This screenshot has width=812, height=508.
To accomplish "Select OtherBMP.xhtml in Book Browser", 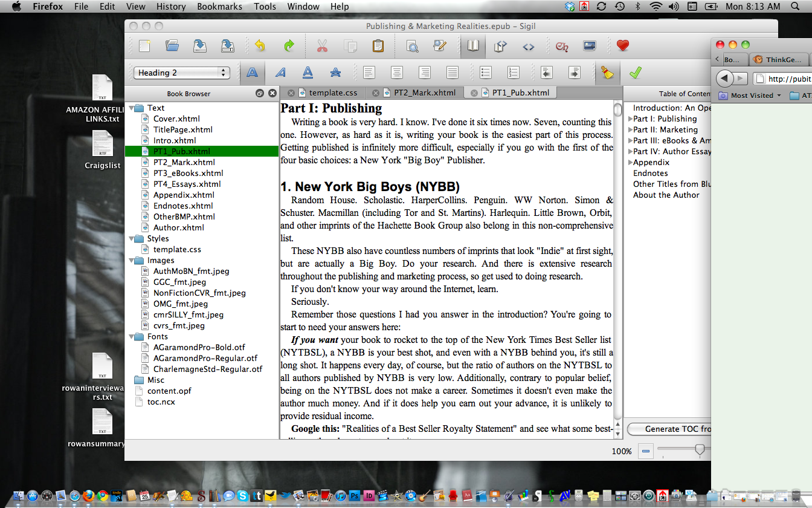I will point(184,217).
